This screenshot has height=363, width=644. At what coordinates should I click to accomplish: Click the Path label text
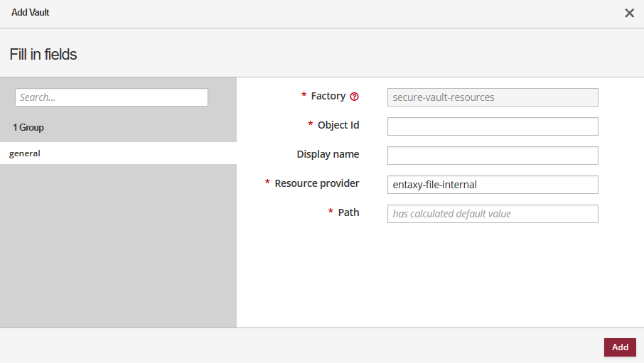(x=348, y=212)
